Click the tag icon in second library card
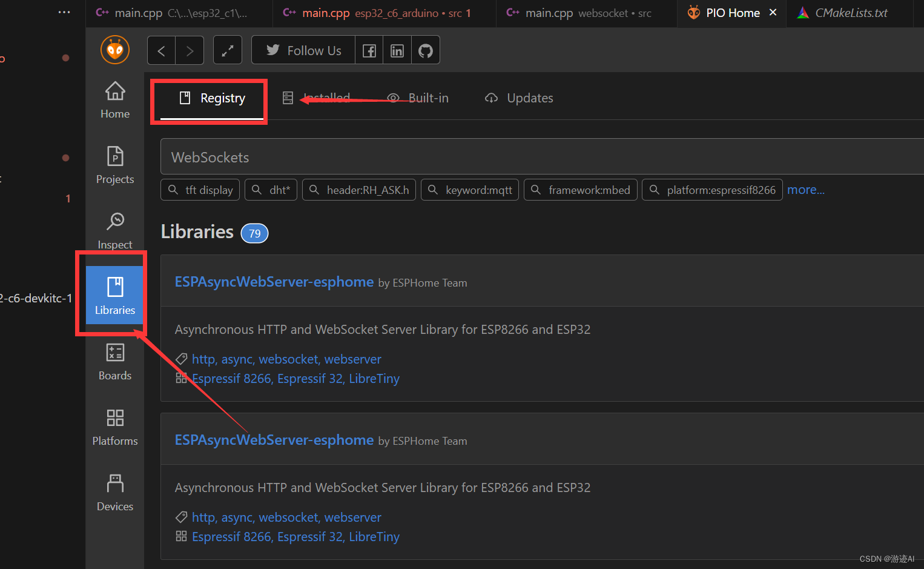This screenshot has height=569, width=924. (181, 517)
